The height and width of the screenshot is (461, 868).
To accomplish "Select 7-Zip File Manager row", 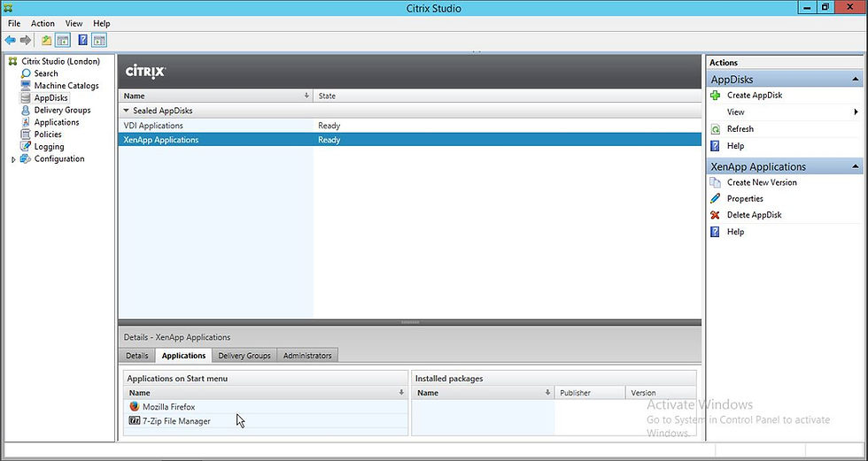I will tap(265, 421).
